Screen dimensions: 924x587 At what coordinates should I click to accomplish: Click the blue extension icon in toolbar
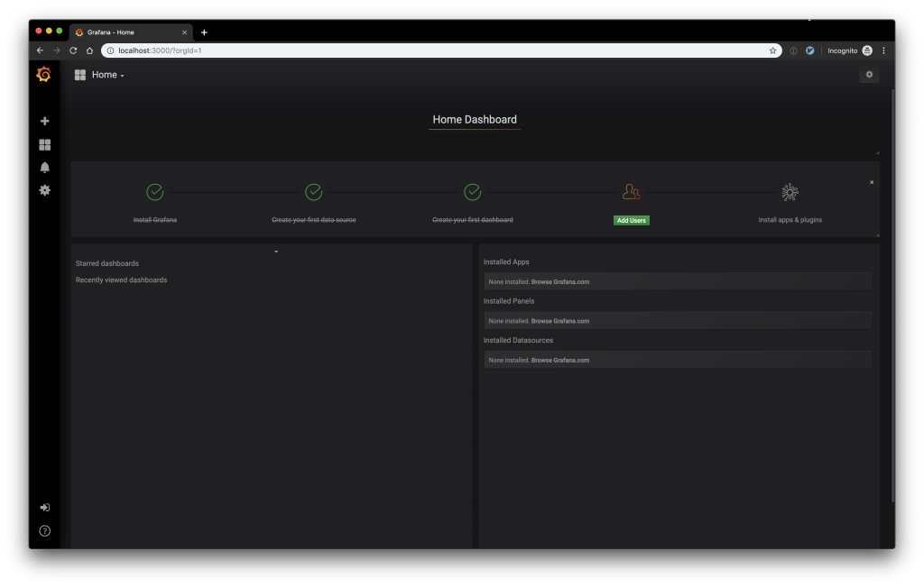click(x=809, y=50)
